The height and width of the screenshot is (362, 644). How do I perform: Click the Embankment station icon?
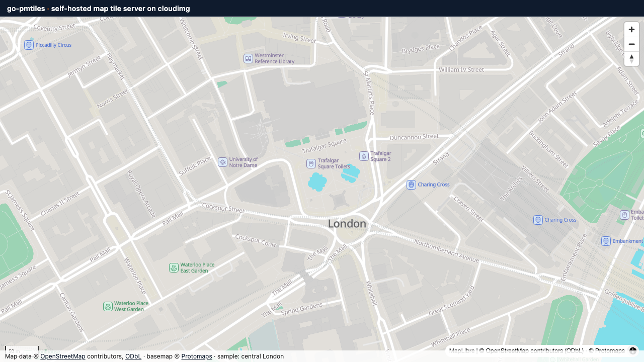click(606, 241)
